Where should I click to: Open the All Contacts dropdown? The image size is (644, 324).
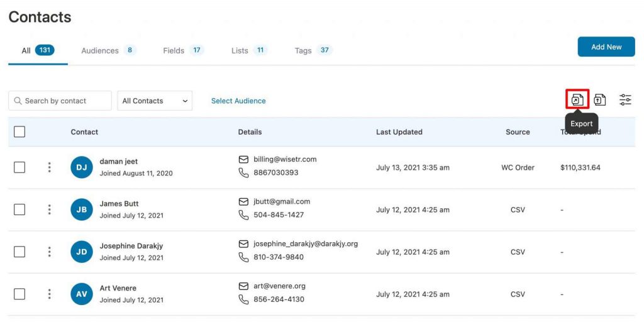click(155, 101)
